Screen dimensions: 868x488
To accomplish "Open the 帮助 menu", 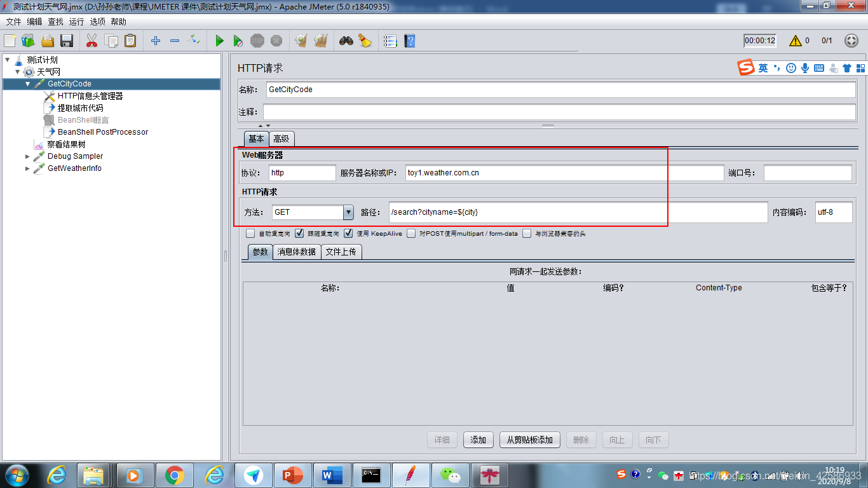I will pos(118,22).
